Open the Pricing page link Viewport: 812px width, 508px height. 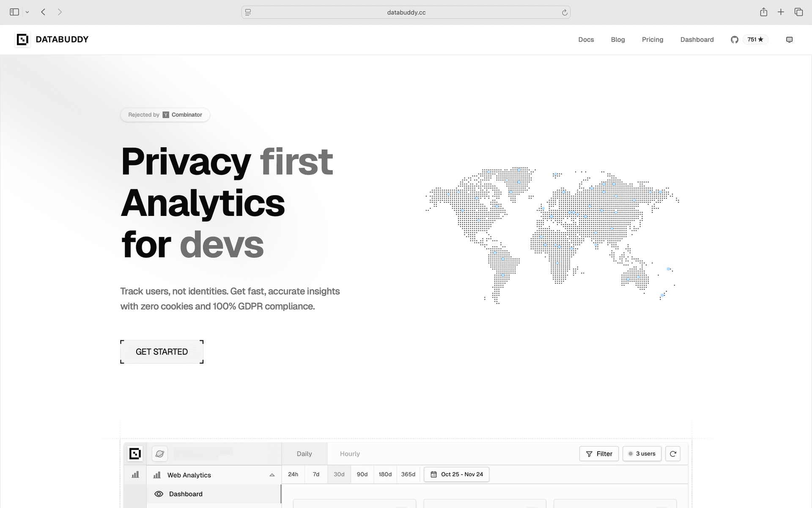652,39
